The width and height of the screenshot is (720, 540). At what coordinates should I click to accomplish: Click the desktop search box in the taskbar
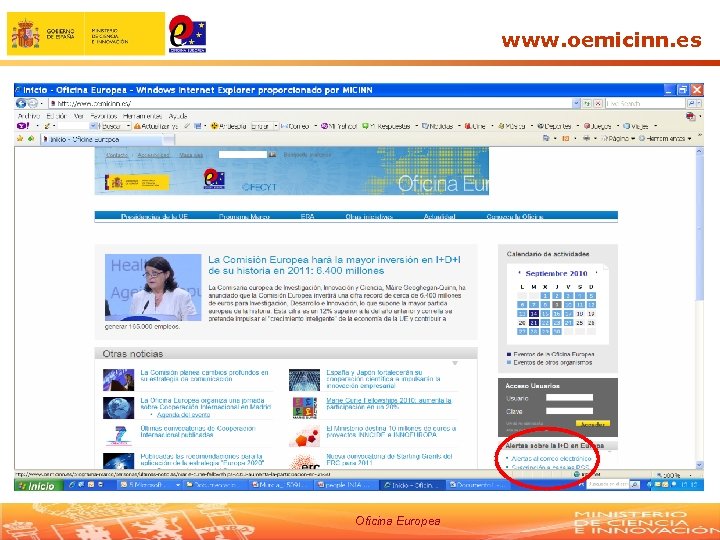tap(608, 484)
